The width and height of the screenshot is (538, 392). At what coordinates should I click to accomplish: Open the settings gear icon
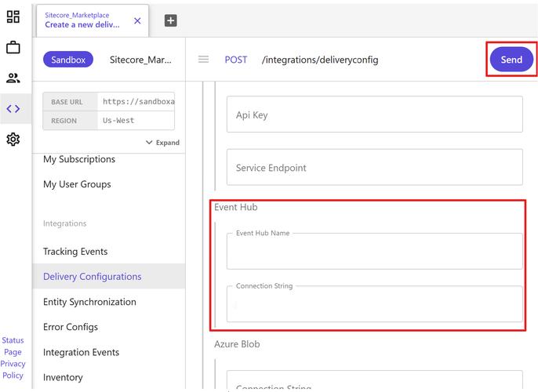(x=13, y=140)
